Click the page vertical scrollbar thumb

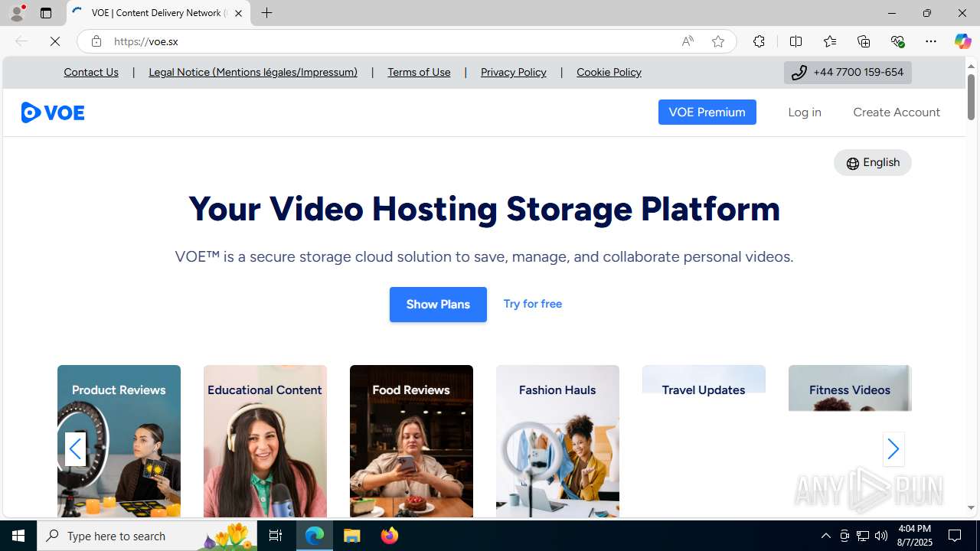tap(971, 97)
